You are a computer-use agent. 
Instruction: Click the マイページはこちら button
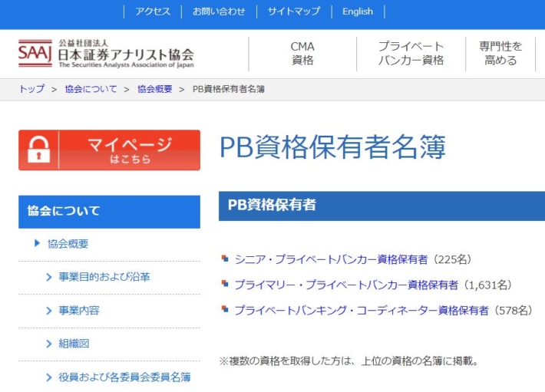click(x=109, y=150)
